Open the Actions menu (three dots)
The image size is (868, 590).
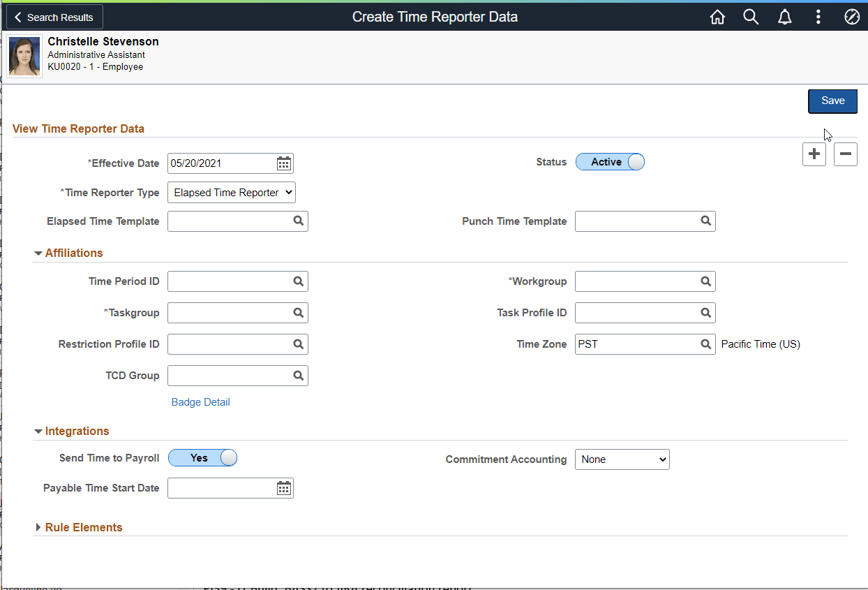818,16
